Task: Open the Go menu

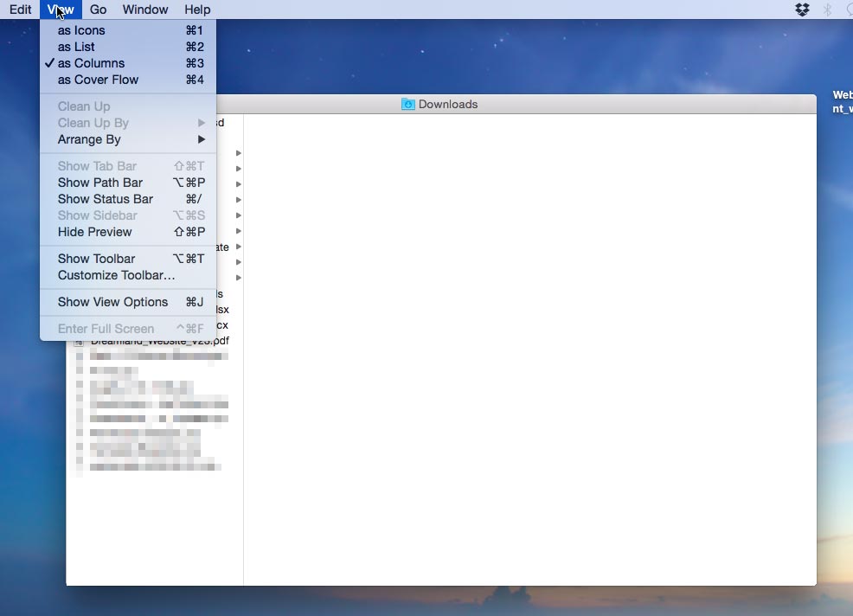Action: [x=98, y=10]
